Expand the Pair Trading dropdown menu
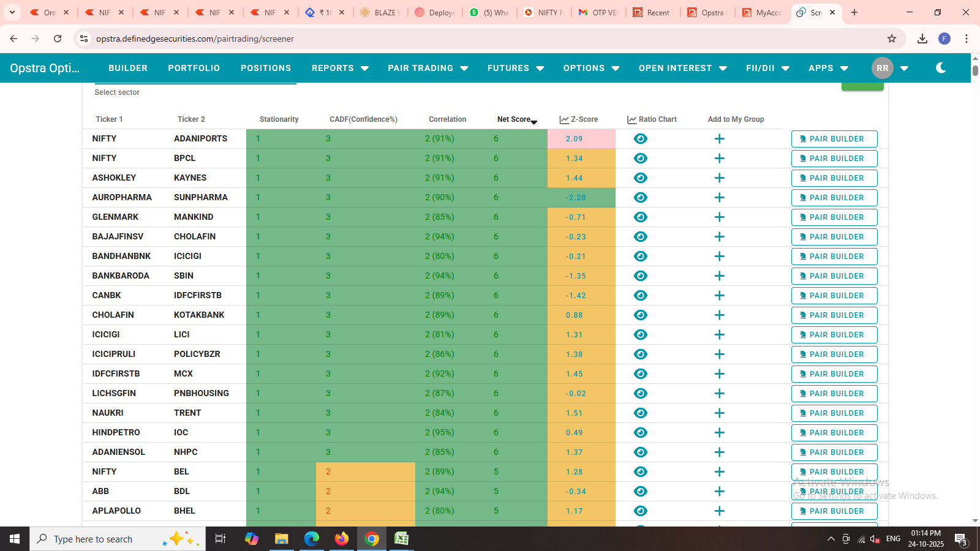The image size is (980, 551). click(x=428, y=68)
